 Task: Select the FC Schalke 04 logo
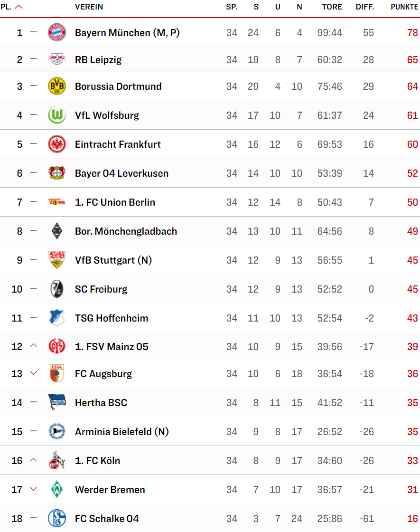56,518
